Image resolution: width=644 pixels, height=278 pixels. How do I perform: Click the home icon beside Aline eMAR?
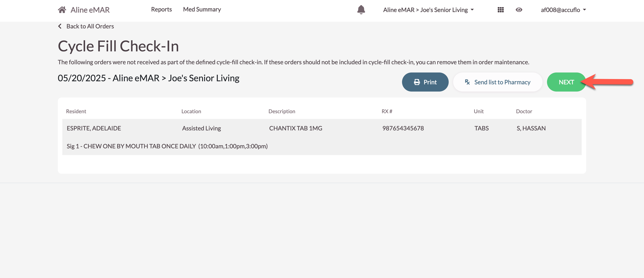(x=62, y=10)
